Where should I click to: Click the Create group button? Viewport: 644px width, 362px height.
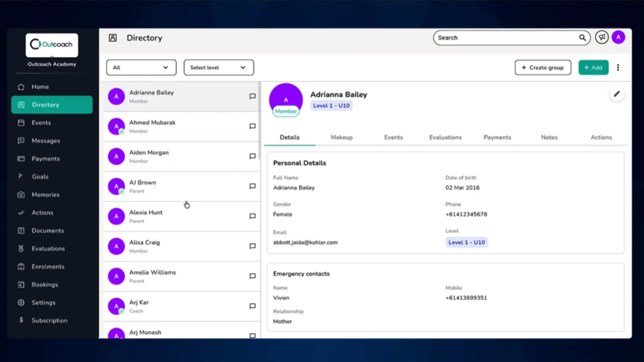pyautogui.click(x=543, y=67)
